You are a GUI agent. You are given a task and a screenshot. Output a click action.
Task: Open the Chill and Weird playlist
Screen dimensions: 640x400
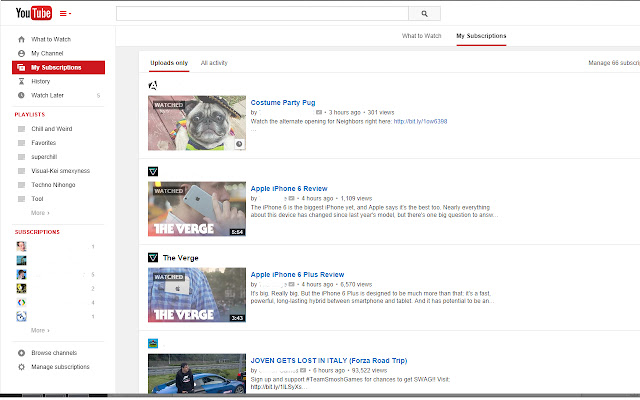(52, 129)
